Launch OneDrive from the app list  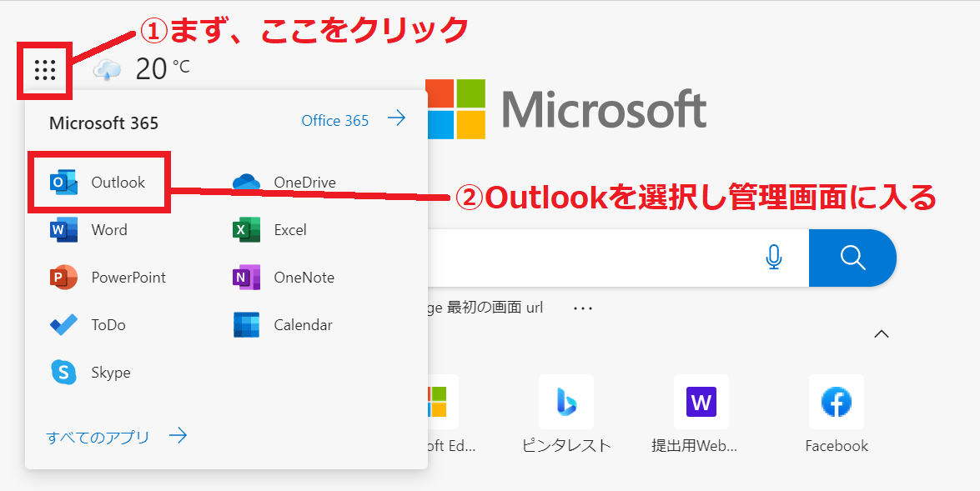pos(284,183)
